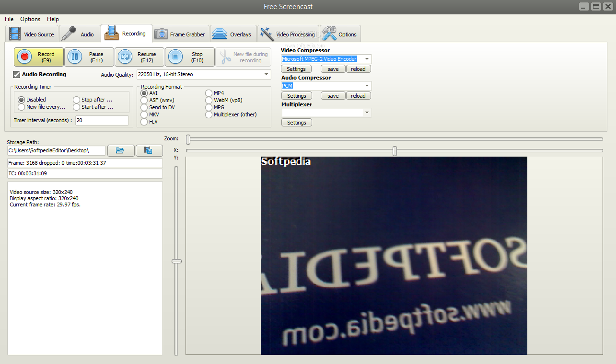This screenshot has height=364, width=616.
Task: Choose MP4 recording format
Action: (209, 93)
